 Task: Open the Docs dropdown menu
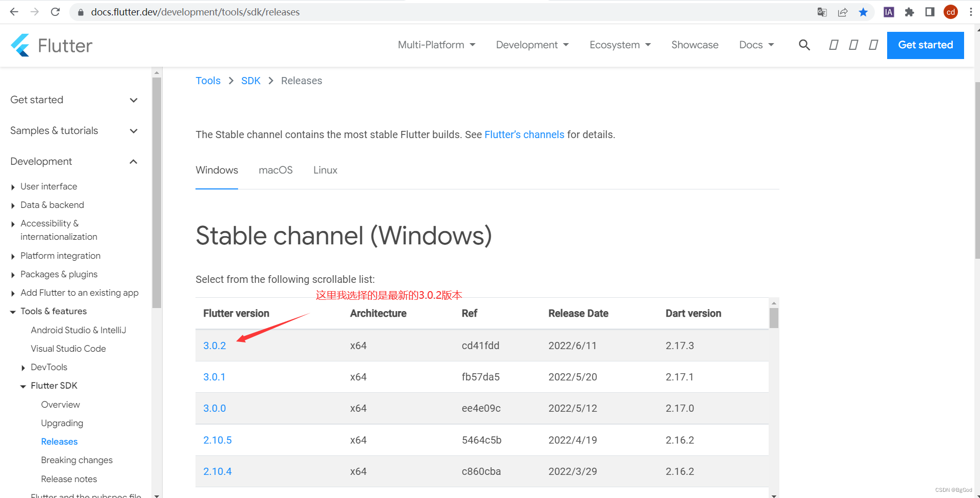point(756,45)
